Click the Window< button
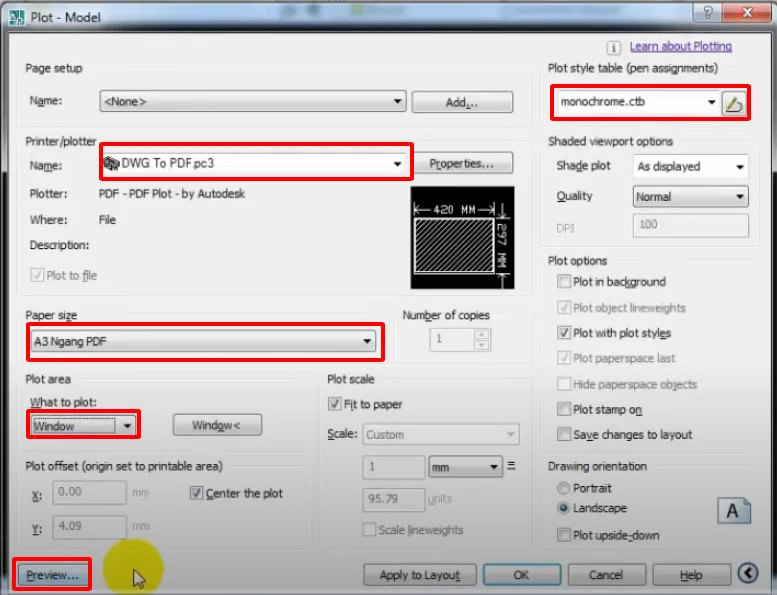This screenshot has width=777, height=595. (x=217, y=425)
